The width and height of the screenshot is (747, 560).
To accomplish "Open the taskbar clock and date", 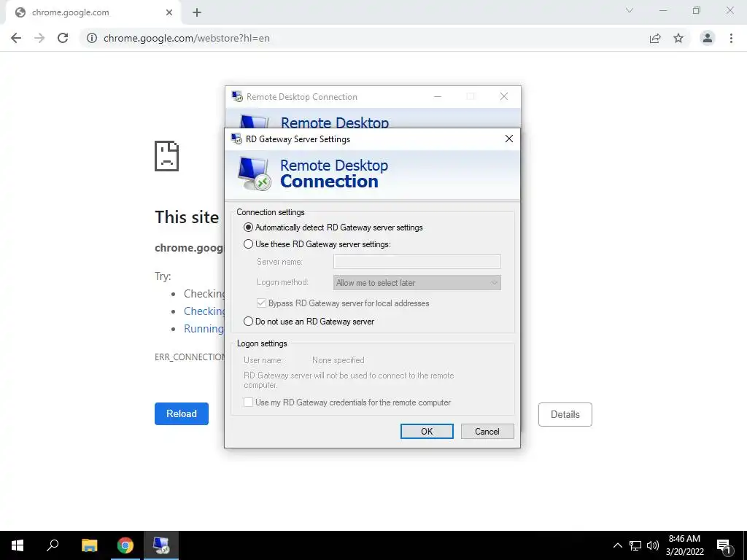I will click(x=684, y=545).
